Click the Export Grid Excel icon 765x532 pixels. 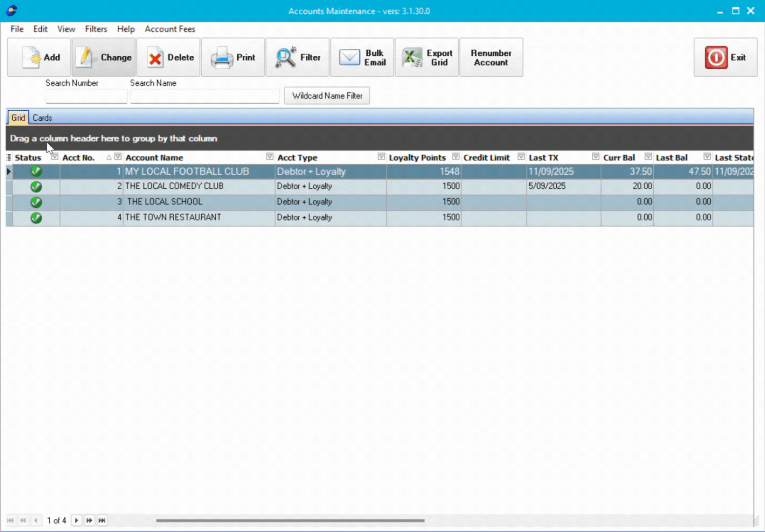[x=411, y=57]
